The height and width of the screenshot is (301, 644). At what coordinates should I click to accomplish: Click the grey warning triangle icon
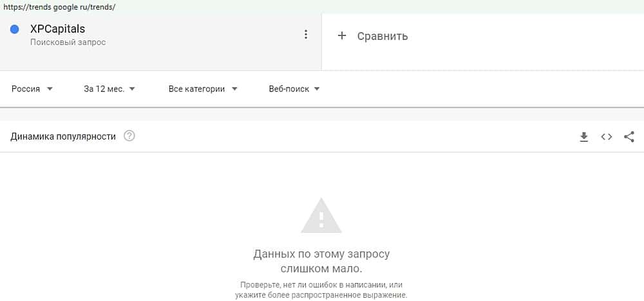321,215
